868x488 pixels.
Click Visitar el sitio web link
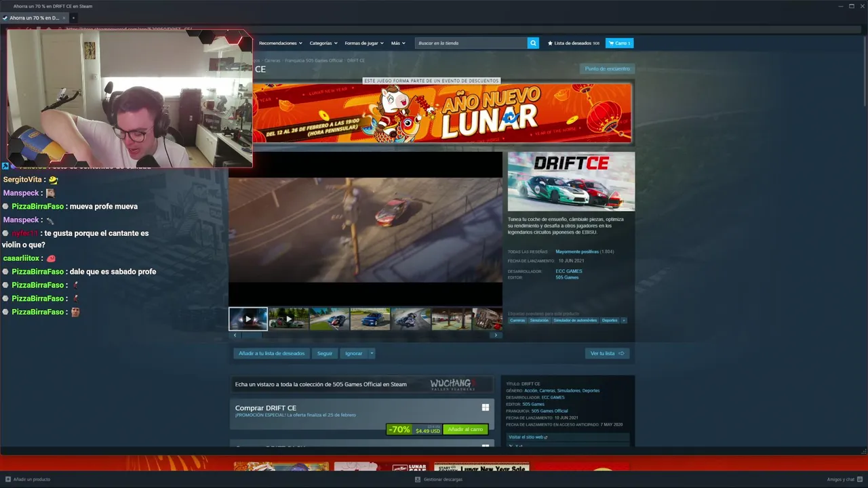click(x=528, y=437)
